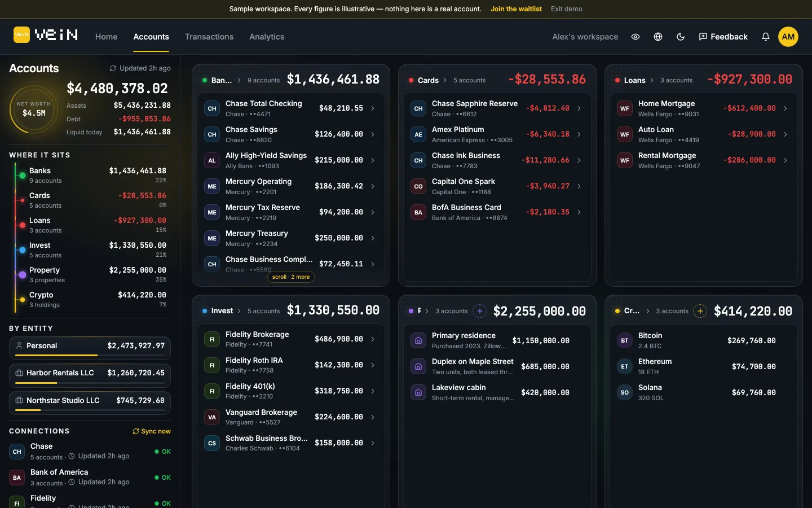812x508 pixels.
Task: Expand the Banks group chevron
Action: (x=239, y=80)
